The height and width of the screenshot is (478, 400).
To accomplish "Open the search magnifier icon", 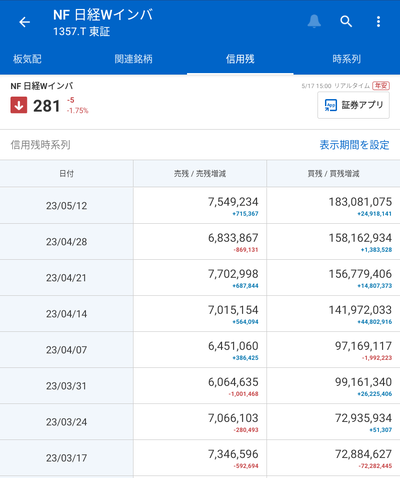I will coord(346,22).
